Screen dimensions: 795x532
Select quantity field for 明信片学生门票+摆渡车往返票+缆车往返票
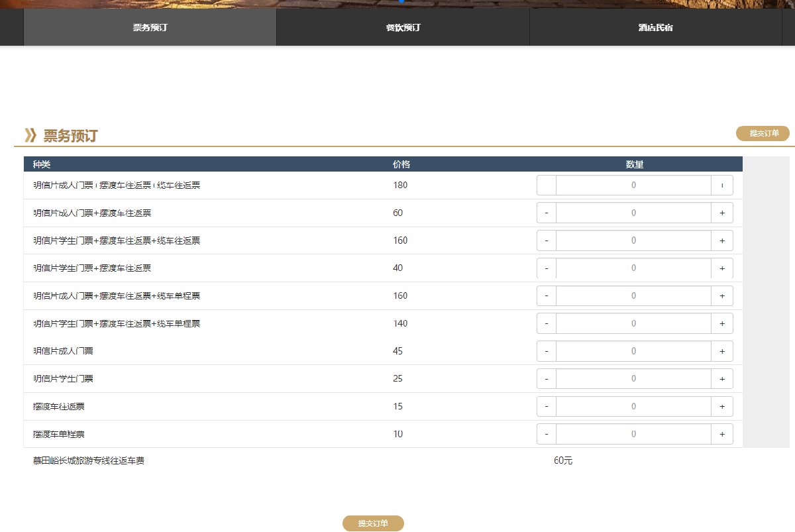point(633,240)
